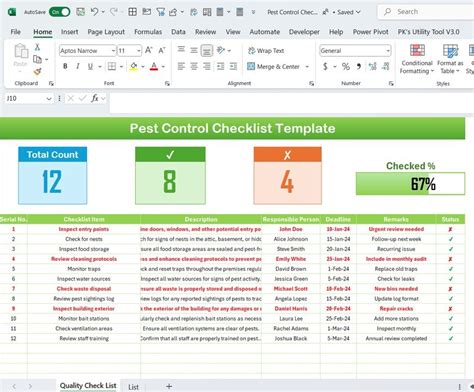Toggle Bold formatting

[x=65, y=66]
